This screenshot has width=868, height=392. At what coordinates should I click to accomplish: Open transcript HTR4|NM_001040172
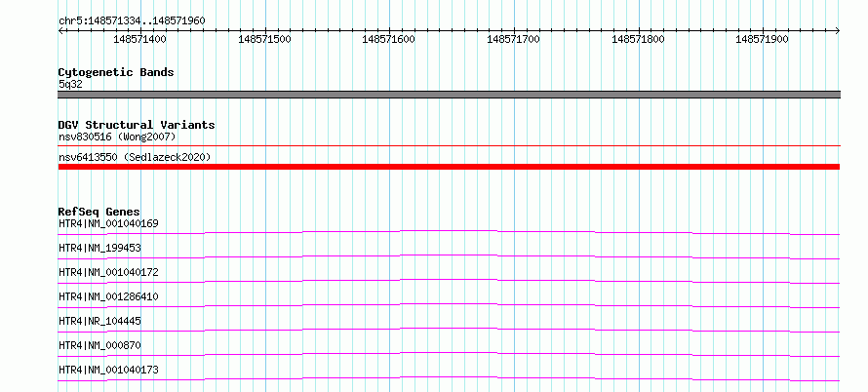108,272
